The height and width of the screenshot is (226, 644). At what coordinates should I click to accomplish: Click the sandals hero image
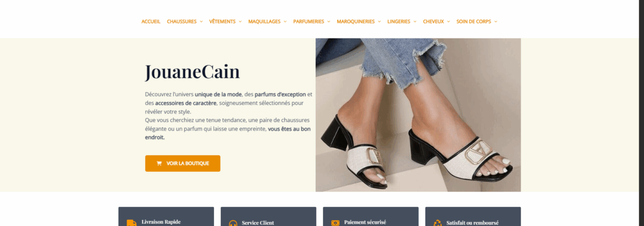click(x=418, y=115)
